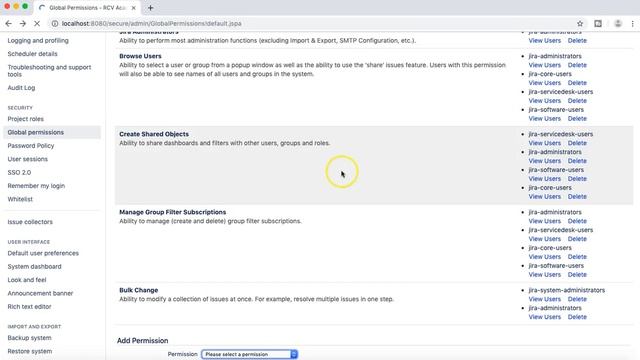This screenshot has width=640, height=360.
Task: Open SSO 2.0 in sidebar
Action: pos(19,173)
